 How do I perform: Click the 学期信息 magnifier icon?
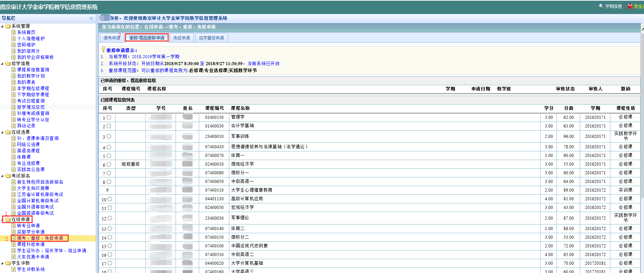(x=601, y=6)
